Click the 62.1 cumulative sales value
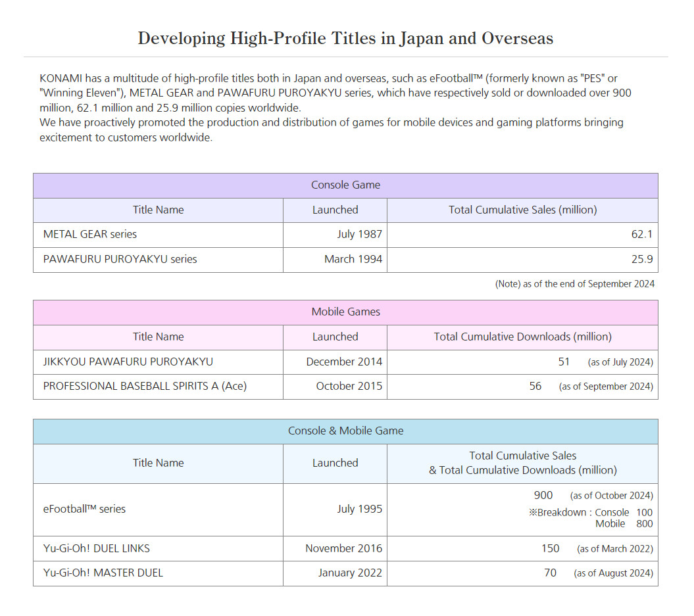Screen dimensions: 694x616 tap(641, 234)
